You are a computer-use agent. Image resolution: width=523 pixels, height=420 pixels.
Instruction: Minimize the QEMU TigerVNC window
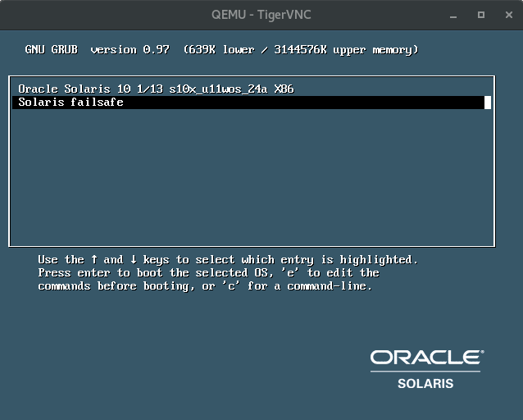pos(453,15)
